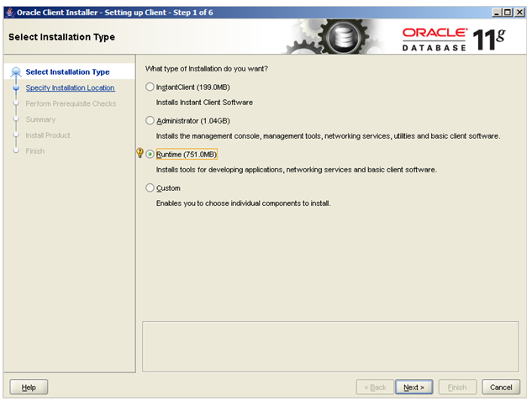
Task: Click the Oracle Database 11g logo
Action: [x=454, y=40]
